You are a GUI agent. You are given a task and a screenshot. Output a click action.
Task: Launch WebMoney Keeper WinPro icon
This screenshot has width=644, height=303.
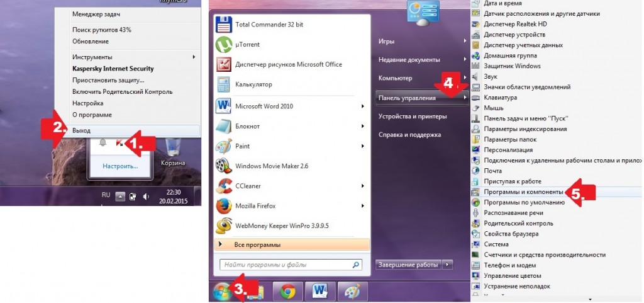pyautogui.click(x=224, y=226)
